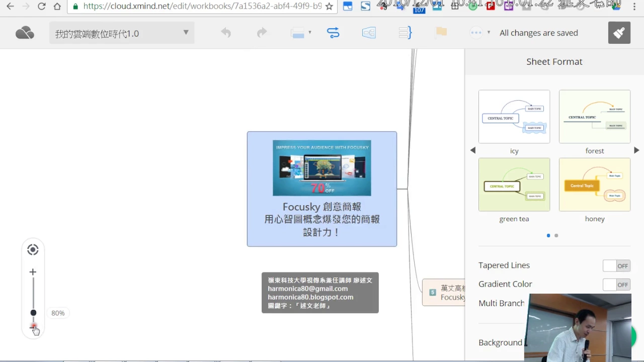Image resolution: width=644 pixels, height=362 pixels.
Task: Click the center map target icon
Action: [x=33, y=250]
